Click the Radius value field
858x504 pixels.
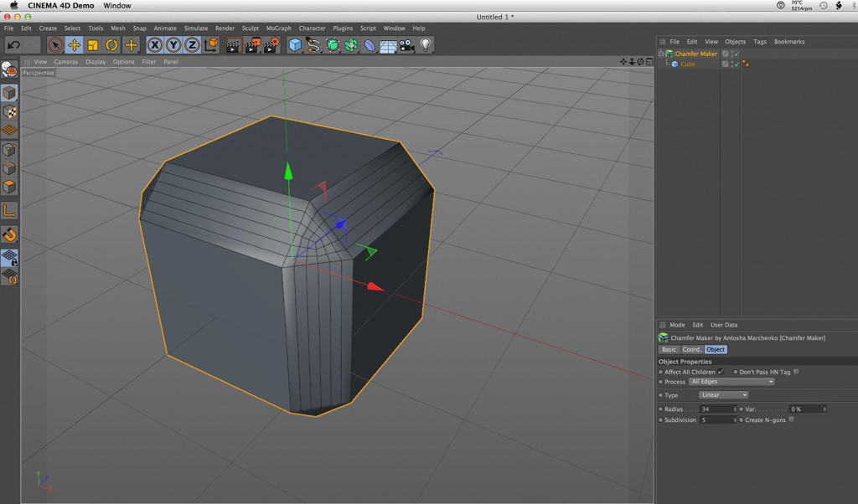[717, 409]
